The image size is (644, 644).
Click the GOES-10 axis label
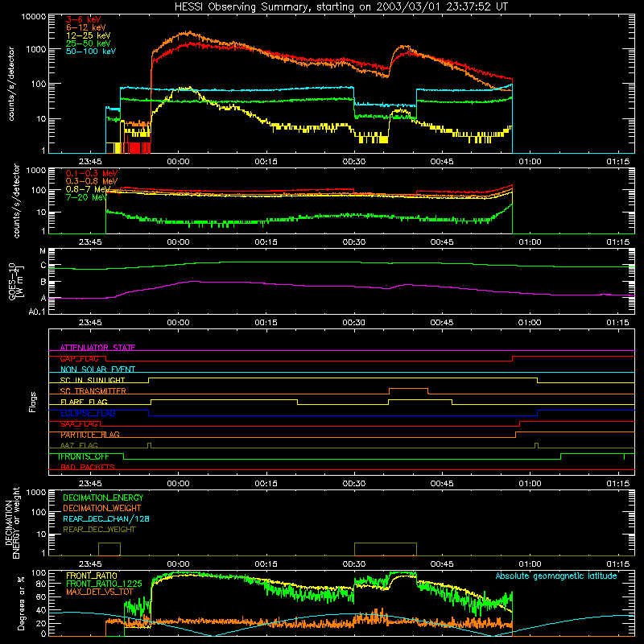pyautogui.click(x=16, y=281)
